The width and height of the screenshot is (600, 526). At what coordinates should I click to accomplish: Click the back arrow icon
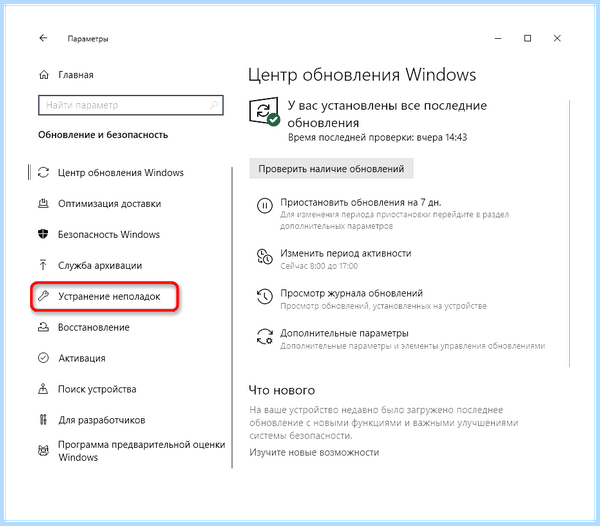click(43, 38)
